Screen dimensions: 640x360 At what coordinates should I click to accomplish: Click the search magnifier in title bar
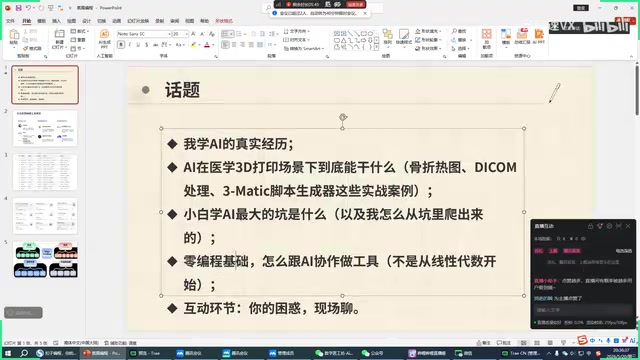coord(268,8)
